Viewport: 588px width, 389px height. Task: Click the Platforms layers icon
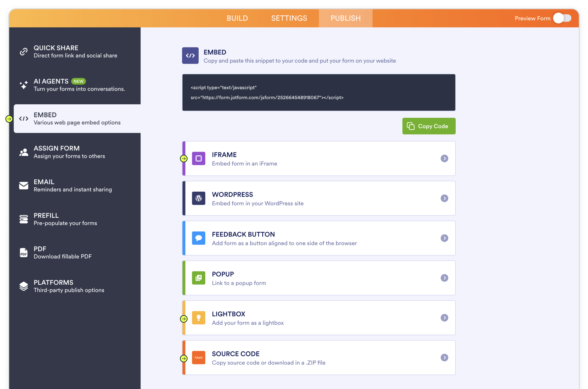[x=24, y=286]
